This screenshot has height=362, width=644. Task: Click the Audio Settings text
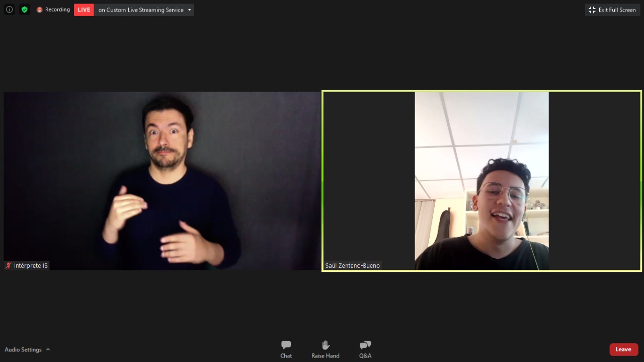[x=23, y=349]
